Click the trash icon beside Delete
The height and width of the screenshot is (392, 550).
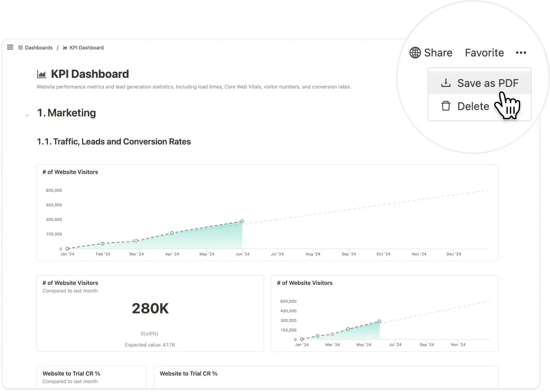pyautogui.click(x=446, y=106)
